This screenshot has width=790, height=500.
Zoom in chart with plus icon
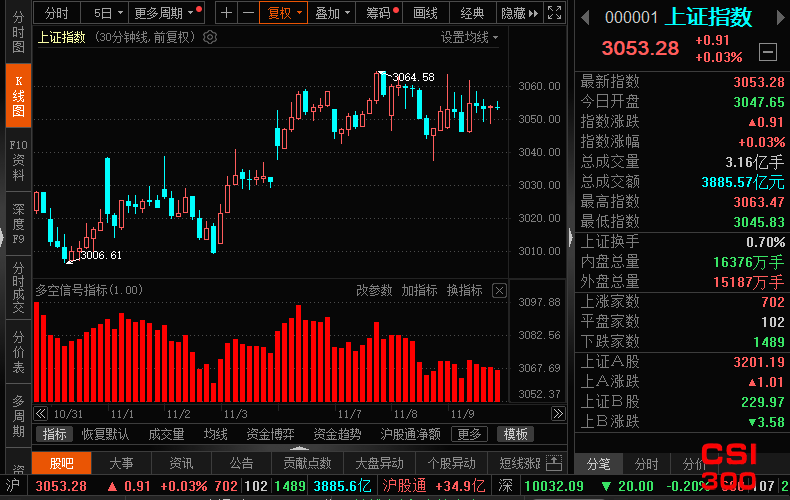pyautogui.click(x=227, y=13)
